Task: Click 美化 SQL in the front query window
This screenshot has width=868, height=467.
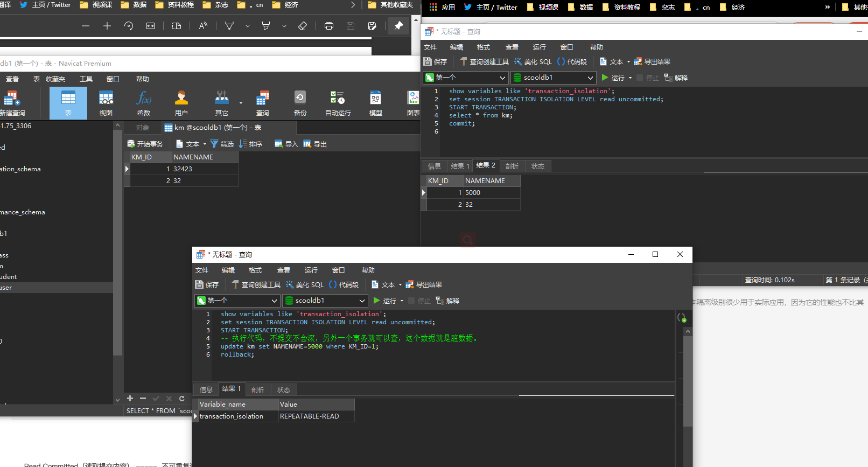Action: point(305,284)
